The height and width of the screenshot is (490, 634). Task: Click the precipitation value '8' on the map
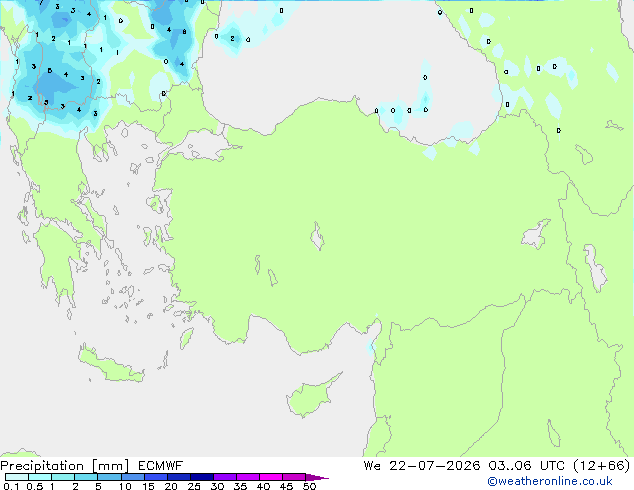pos(184,32)
